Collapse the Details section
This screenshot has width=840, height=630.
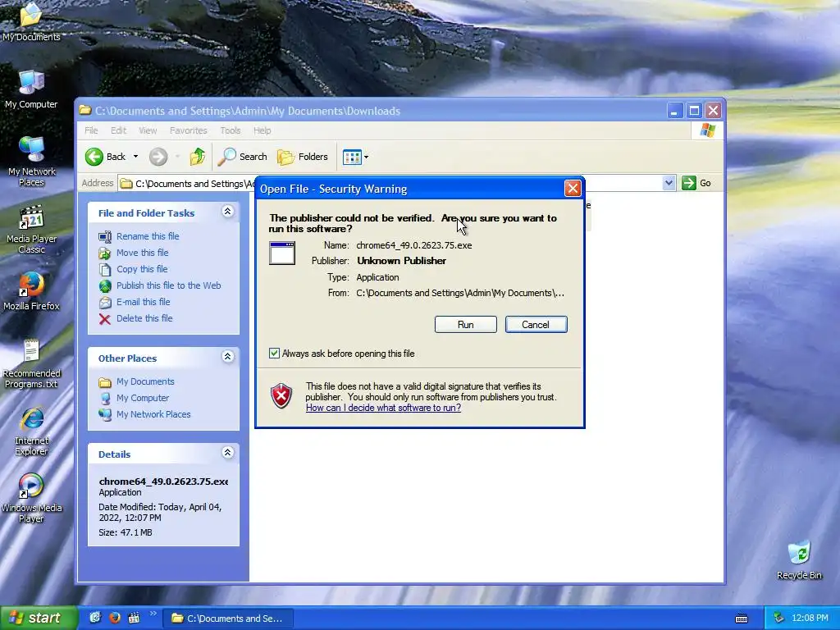pos(227,453)
